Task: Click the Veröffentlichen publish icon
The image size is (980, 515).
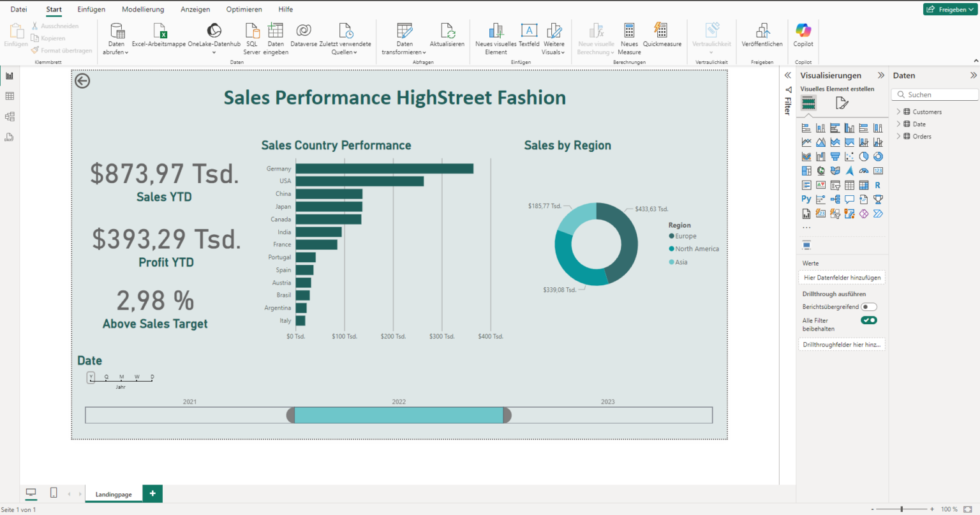Action: coord(762,30)
